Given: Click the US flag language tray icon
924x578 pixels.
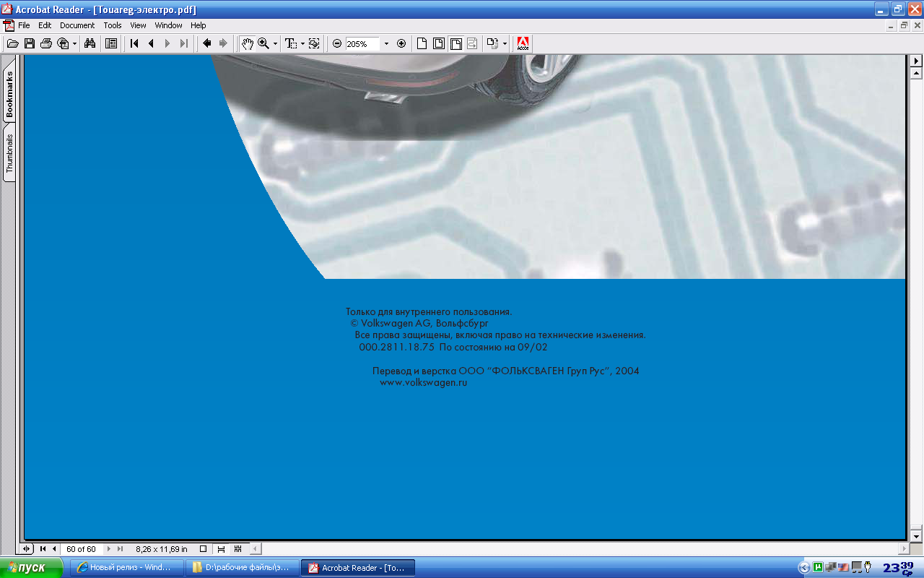Looking at the screenshot, I should (x=842, y=568).
